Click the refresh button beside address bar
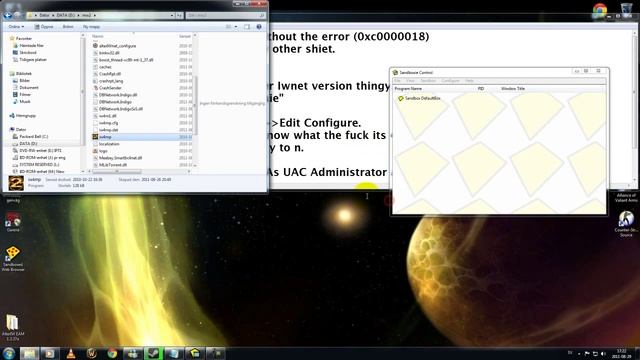The image size is (640, 360). (x=179, y=16)
